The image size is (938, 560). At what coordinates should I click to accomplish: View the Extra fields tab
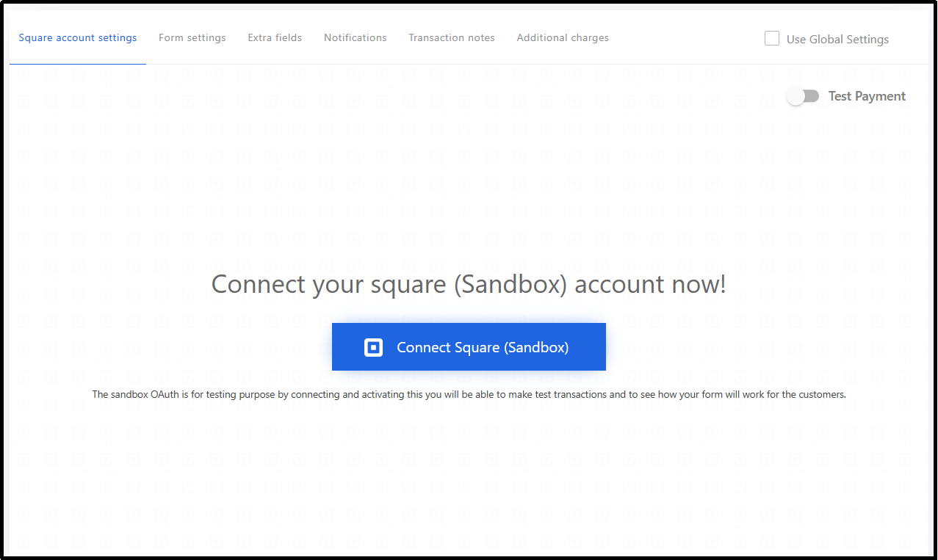pos(275,37)
